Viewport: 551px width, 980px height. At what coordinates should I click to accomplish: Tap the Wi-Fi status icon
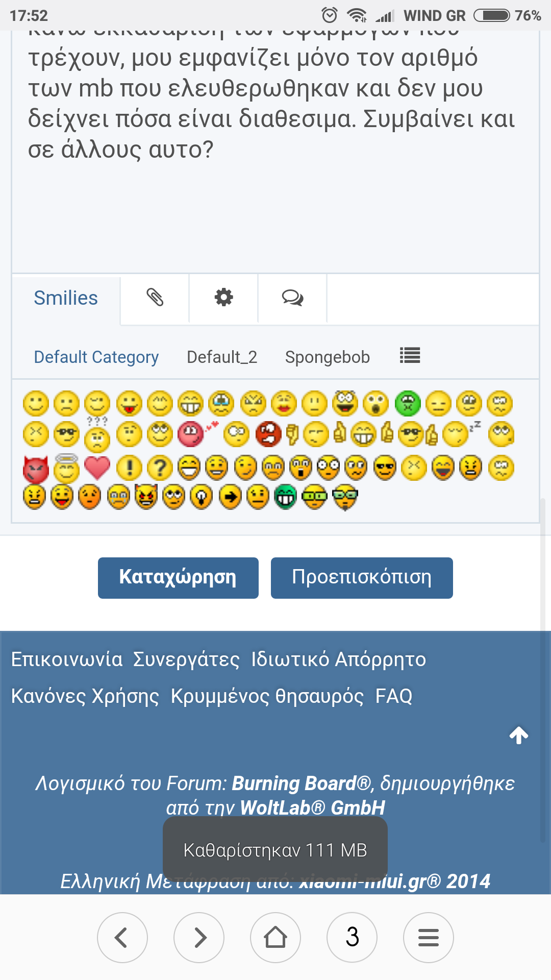[357, 15]
